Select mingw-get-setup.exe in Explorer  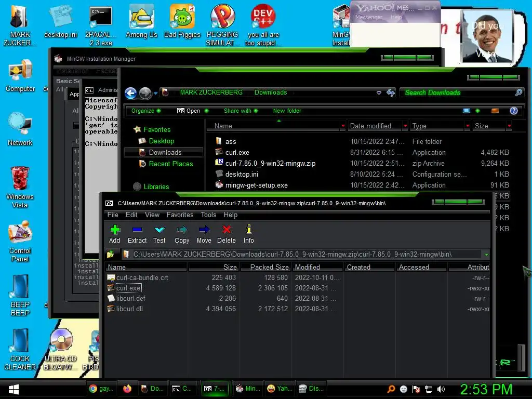(x=257, y=185)
